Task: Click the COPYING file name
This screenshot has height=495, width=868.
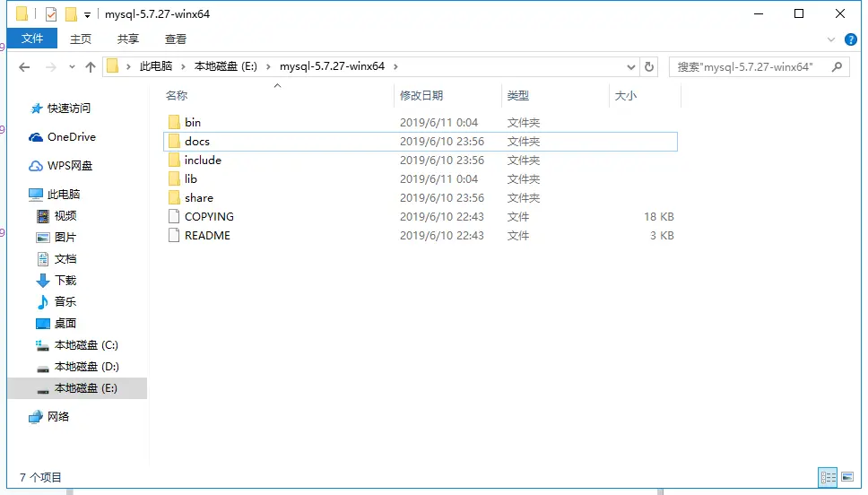Action: 209,216
